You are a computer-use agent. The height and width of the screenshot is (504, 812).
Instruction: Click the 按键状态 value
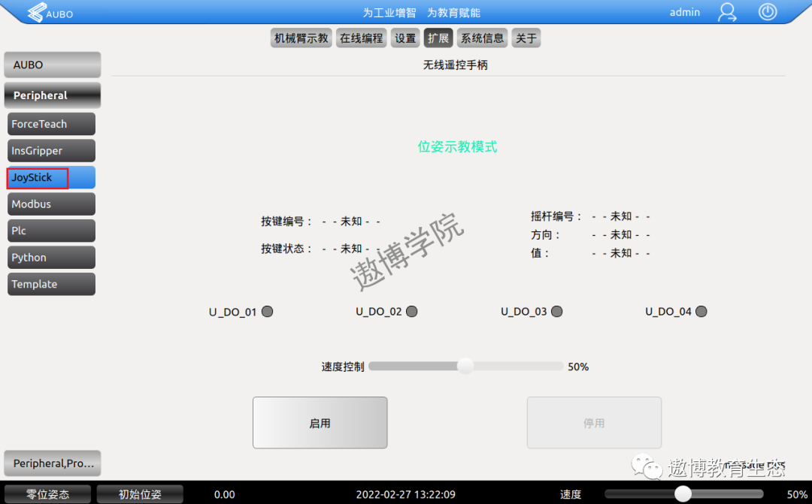tap(351, 249)
